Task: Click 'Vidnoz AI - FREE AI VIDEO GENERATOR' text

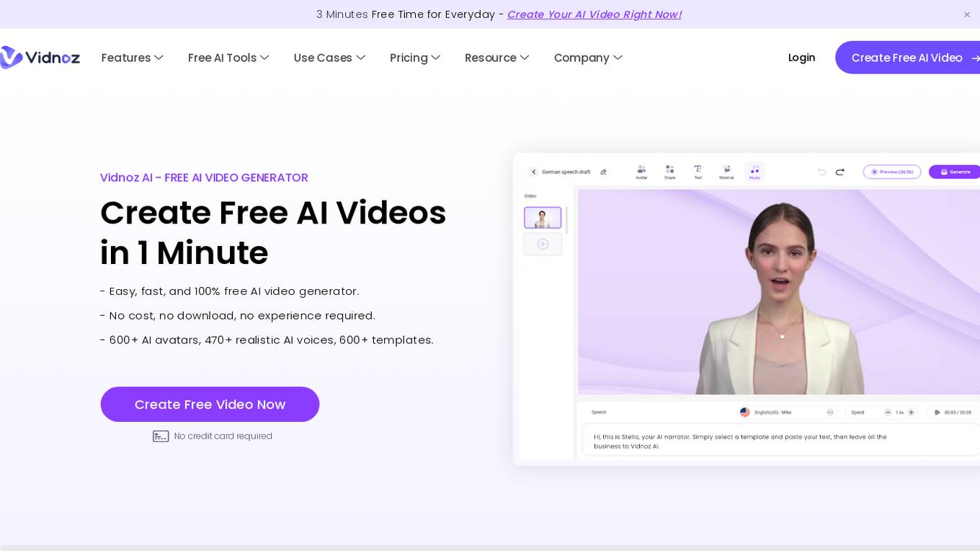Action: tap(204, 177)
